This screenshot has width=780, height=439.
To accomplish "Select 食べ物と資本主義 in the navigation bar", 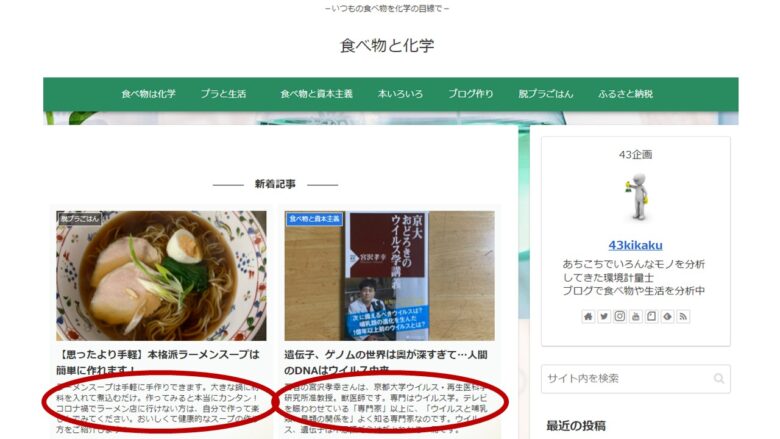I will pyautogui.click(x=316, y=94).
